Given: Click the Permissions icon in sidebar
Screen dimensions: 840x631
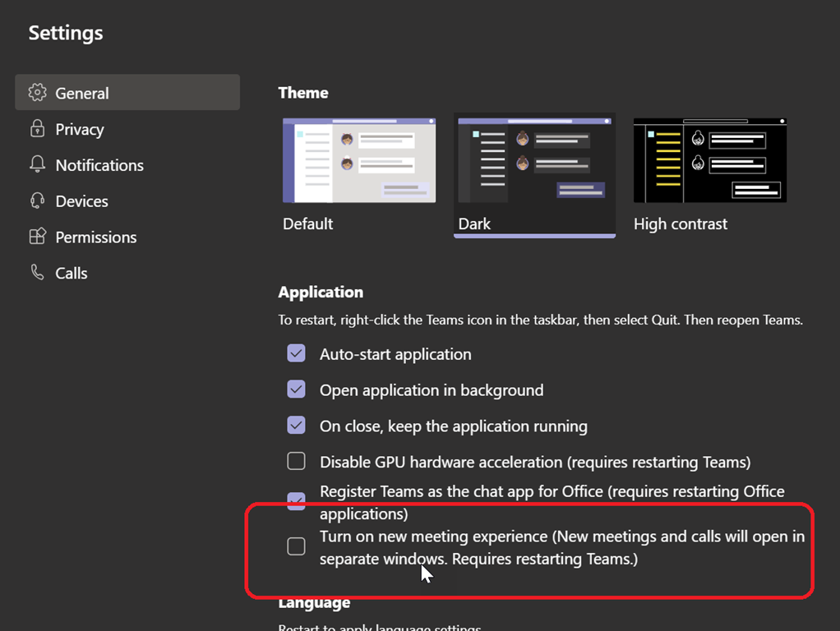Looking at the screenshot, I should pos(37,237).
